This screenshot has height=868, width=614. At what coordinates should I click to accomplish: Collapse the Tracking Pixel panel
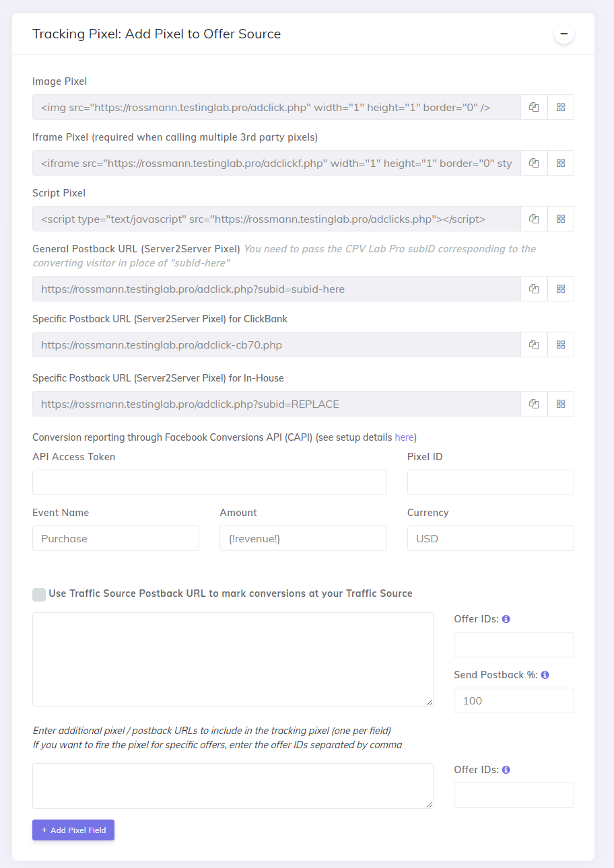click(564, 34)
